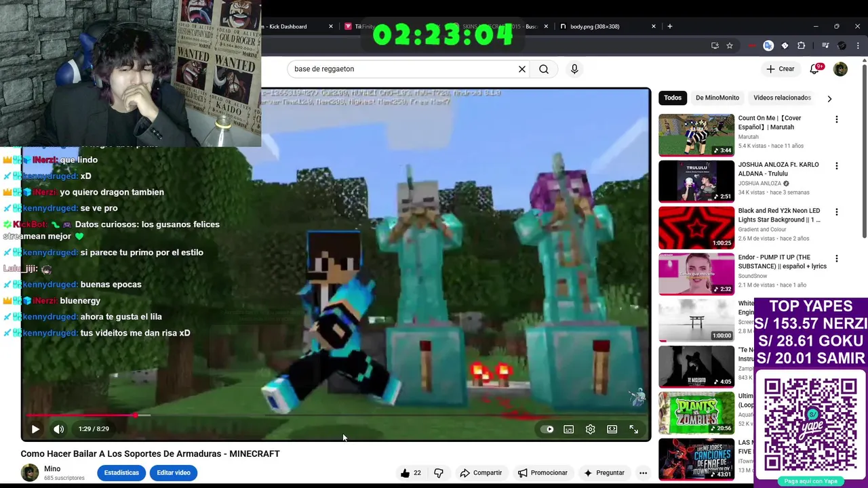Select the De MinoMonito filter chip
This screenshot has width=868, height=488.
point(717,98)
